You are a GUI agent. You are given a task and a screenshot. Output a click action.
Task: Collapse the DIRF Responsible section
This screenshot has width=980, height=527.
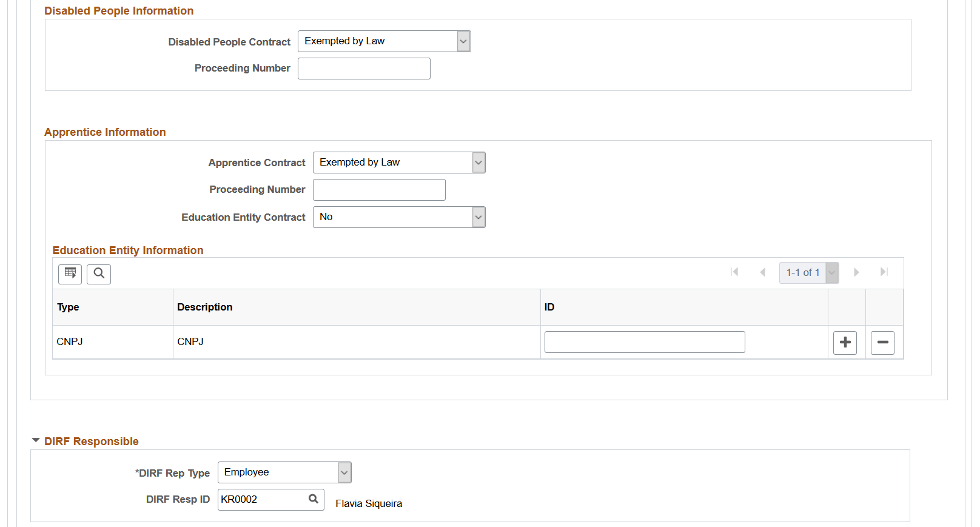(x=36, y=441)
